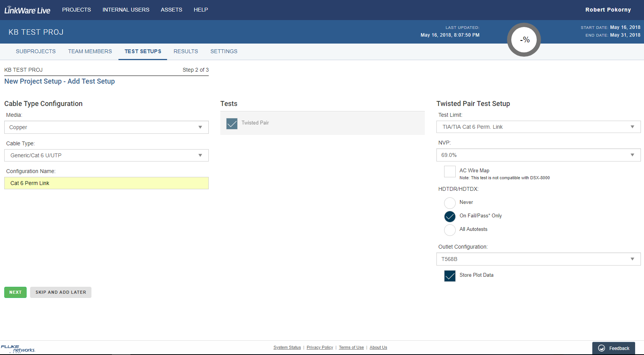Select the On Fail/Pass* Only option
Viewport: 644px width, 355px height.
click(450, 217)
